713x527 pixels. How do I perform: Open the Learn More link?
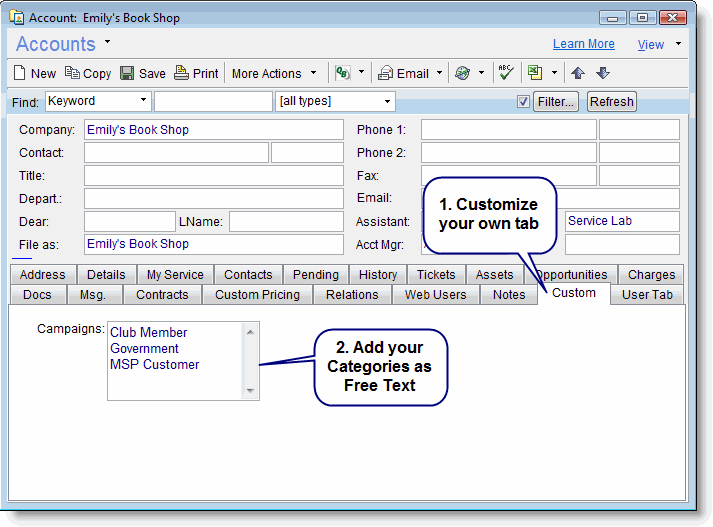[583, 44]
